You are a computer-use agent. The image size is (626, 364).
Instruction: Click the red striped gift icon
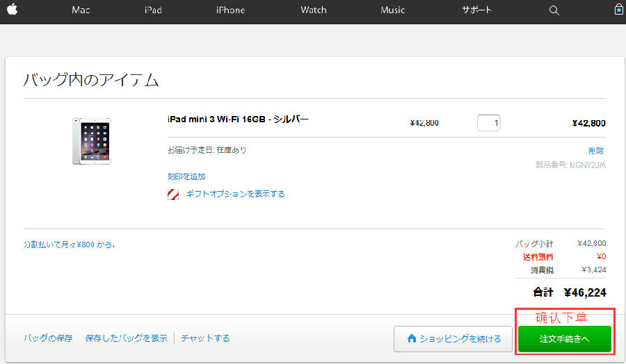(x=173, y=195)
